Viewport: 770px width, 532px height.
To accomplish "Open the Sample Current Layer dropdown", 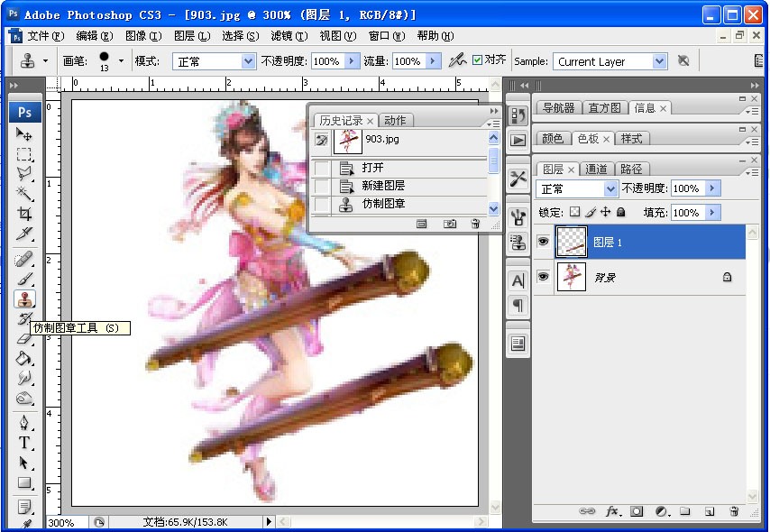I will 610,61.
